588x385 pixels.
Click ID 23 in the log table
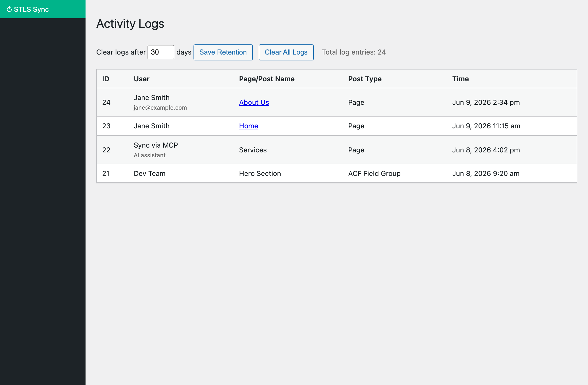tap(106, 126)
